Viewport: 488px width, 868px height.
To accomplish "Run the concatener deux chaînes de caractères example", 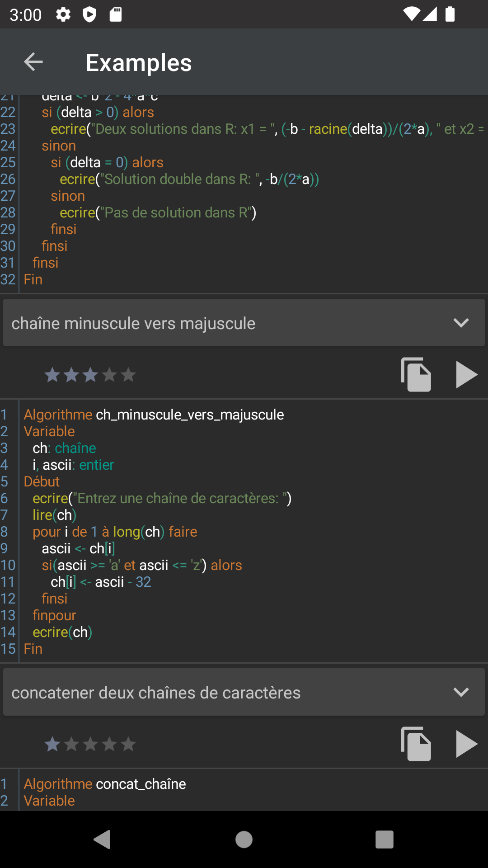I will [x=467, y=744].
